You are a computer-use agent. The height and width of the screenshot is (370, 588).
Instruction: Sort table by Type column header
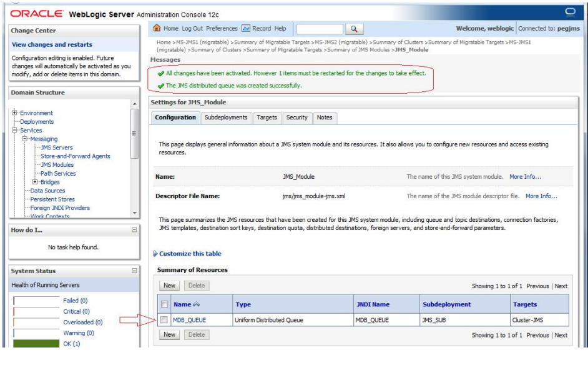click(243, 304)
